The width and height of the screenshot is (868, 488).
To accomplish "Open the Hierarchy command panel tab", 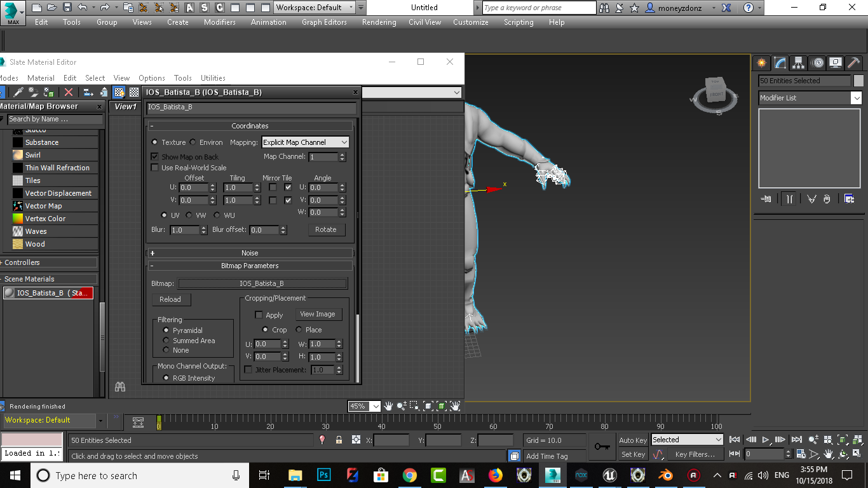I will [x=799, y=62].
